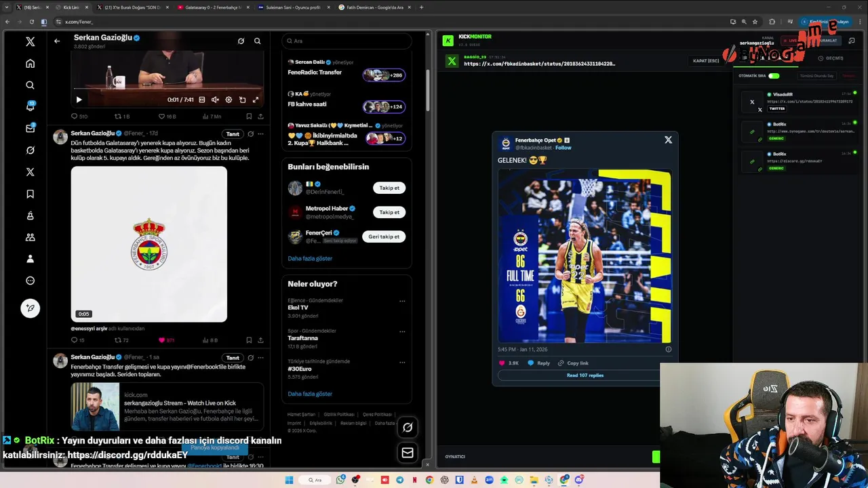
Task: Click the compose post feather button
Action: [x=30, y=308]
